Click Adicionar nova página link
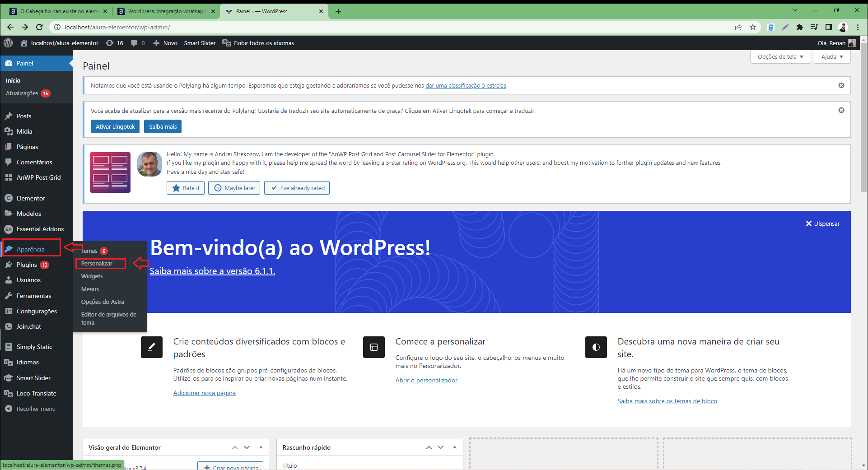The height and width of the screenshot is (470, 868). click(204, 393)
